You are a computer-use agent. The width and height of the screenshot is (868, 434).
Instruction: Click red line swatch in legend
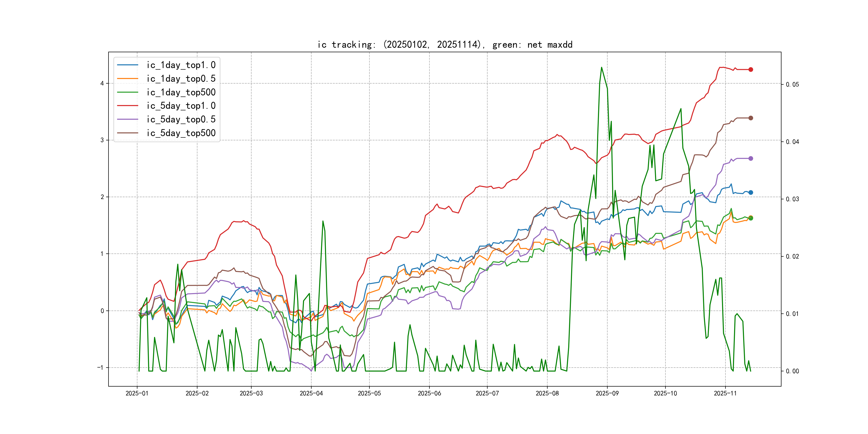coord(127,106)
